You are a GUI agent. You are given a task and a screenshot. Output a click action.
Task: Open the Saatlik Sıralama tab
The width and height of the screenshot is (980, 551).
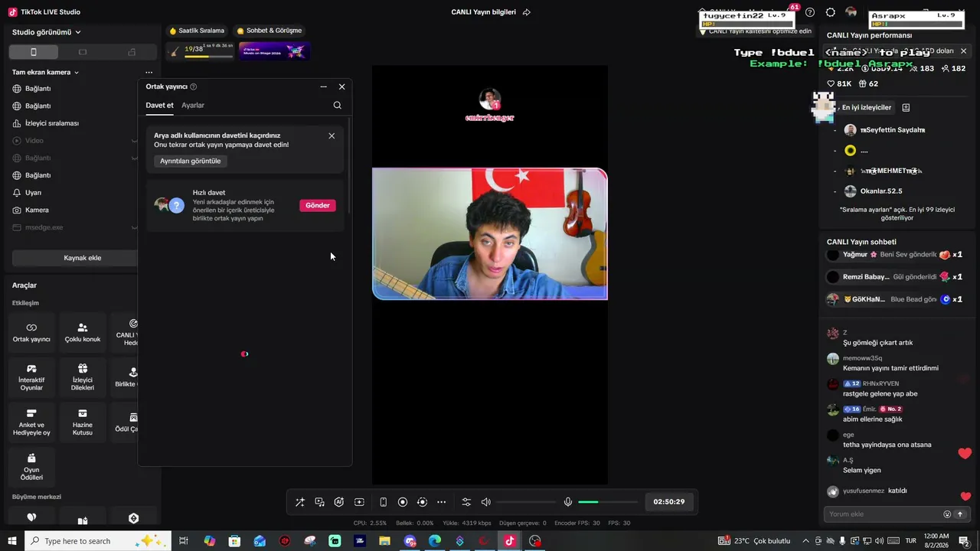197,31
